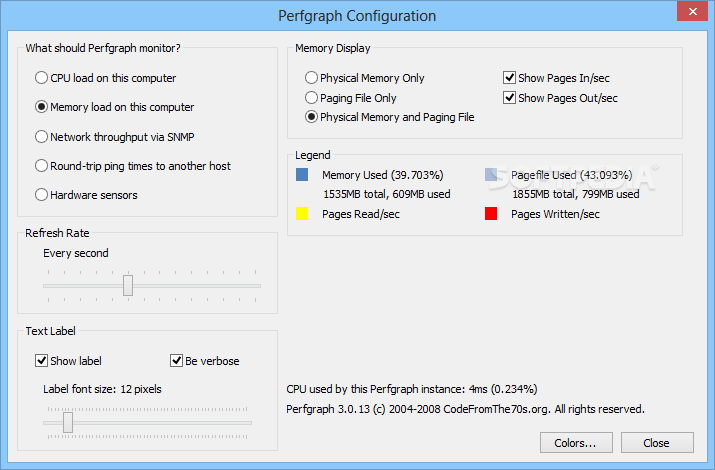Close the Perfgraph Configuration window with X
This screenshot has height=470, width=715.
click(692, 11)
